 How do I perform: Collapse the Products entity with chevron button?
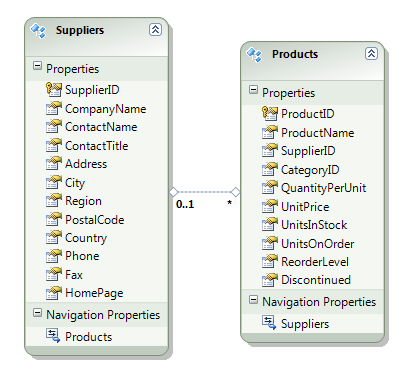point(371,53)
